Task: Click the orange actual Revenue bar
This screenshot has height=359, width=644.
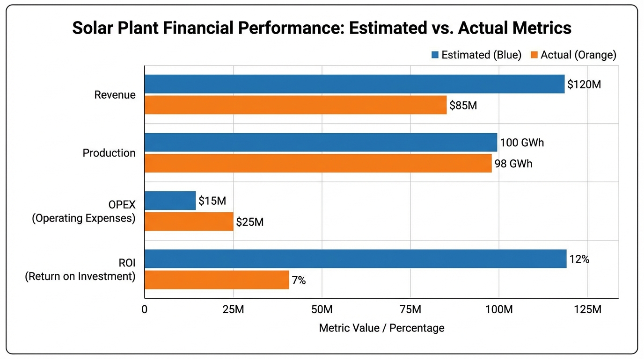Action: 295,105
